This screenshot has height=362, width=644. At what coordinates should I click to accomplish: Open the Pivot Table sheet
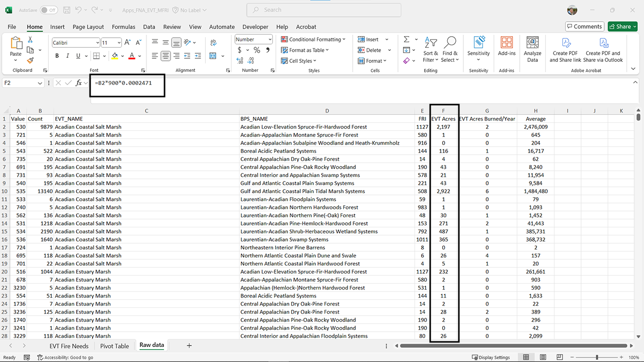[115, 345]
